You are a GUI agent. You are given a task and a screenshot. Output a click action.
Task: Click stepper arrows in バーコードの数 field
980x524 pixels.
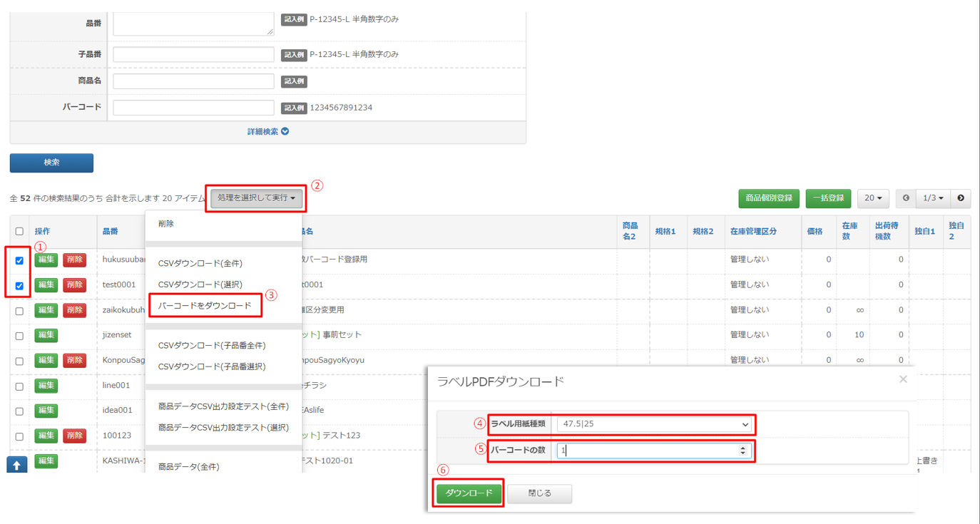point(742,451)
